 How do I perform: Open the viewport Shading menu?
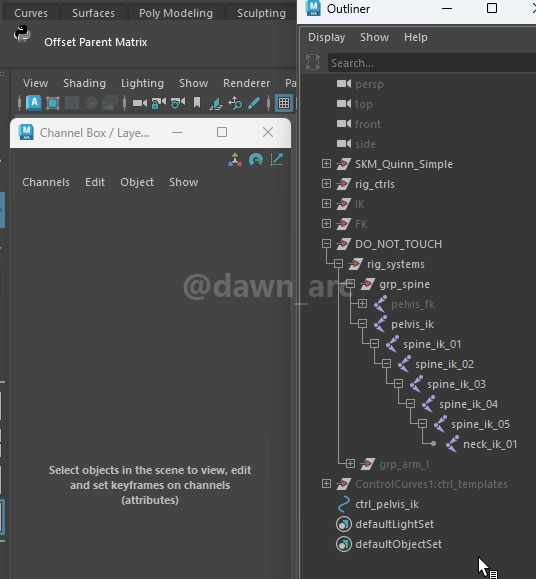[x=85, y=83]
